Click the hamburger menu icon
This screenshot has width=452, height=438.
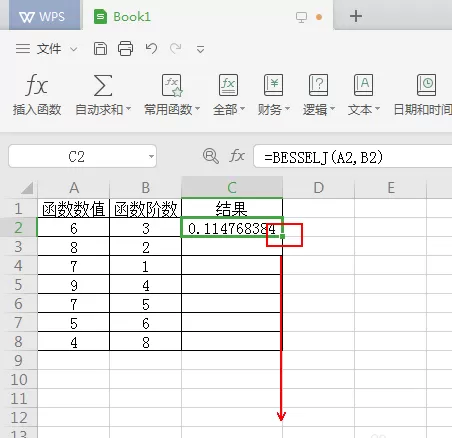pyautogui.click(x=23, y=49)
